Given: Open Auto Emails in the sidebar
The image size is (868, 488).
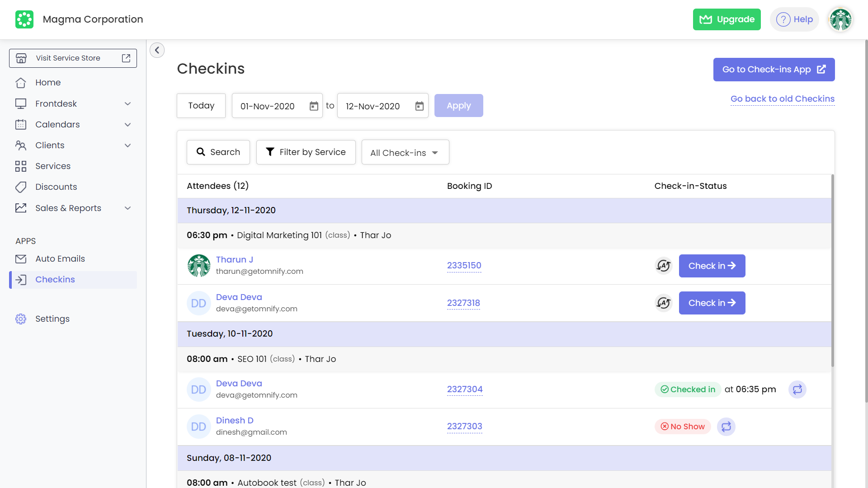Looking at the screenshot, I should 60,259.
